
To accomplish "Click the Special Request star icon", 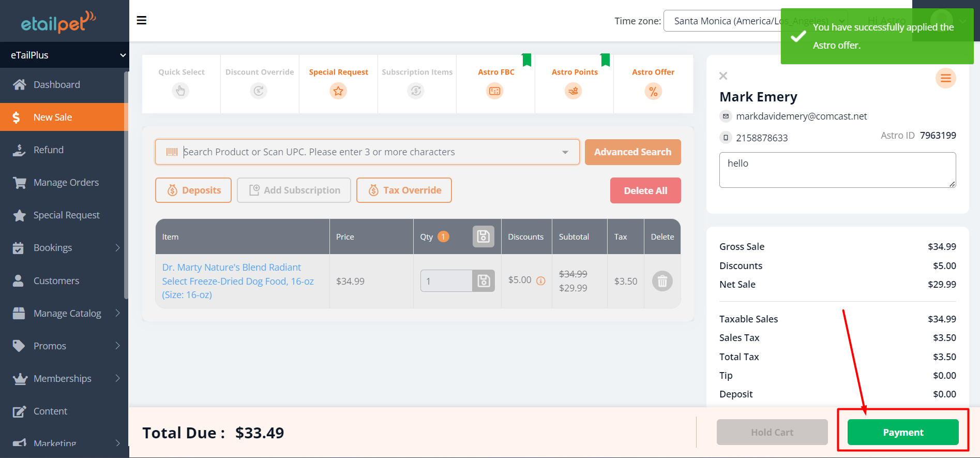I will pyautogui.click(x=338, y=92).
